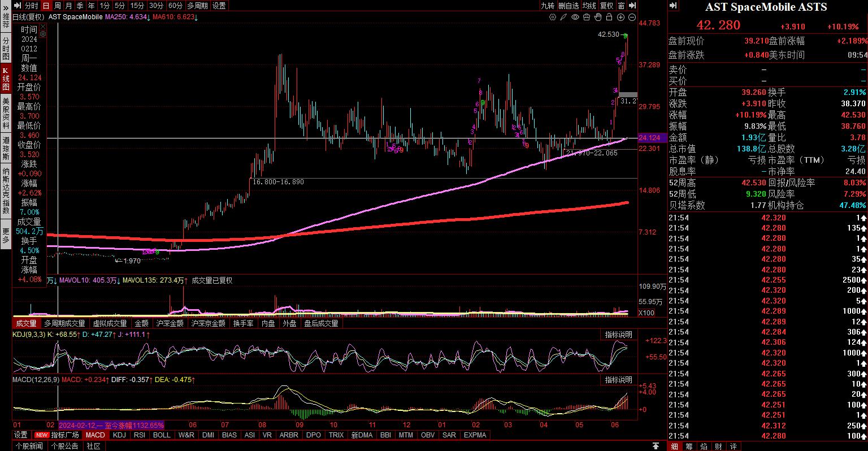Select the hand pan tool
868x451 pixels.
pyautogui.click(x=598, y=17)
